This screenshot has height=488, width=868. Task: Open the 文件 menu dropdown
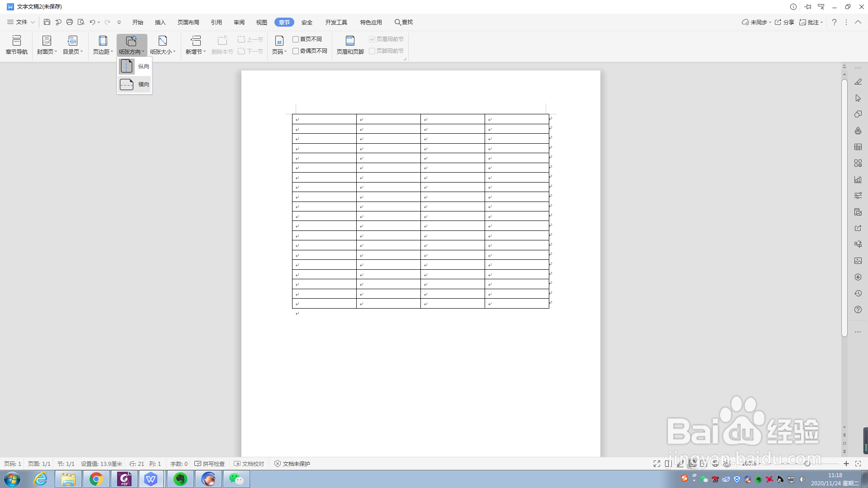click(21, 22)
